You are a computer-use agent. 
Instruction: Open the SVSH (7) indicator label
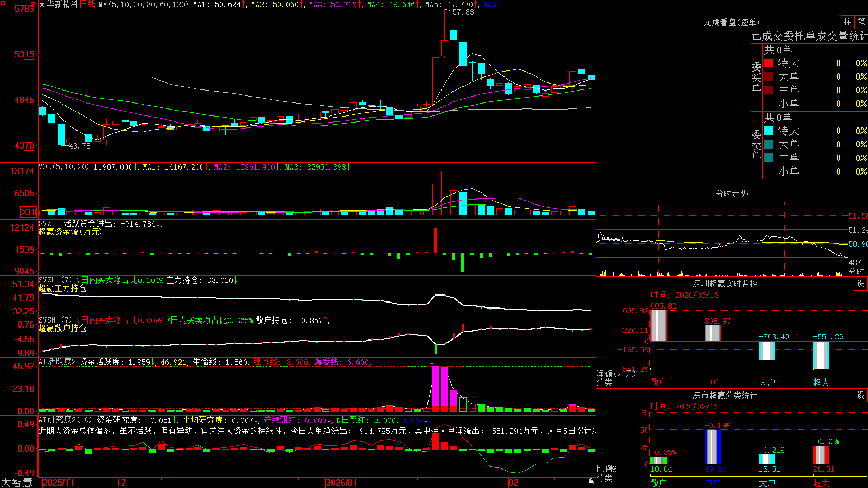(55, 320)
